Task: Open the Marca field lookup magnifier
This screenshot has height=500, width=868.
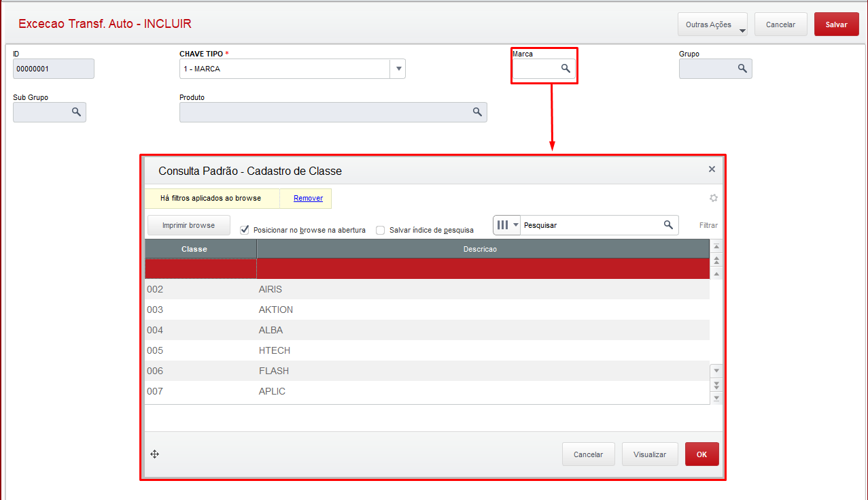Action: coord(565,69)
